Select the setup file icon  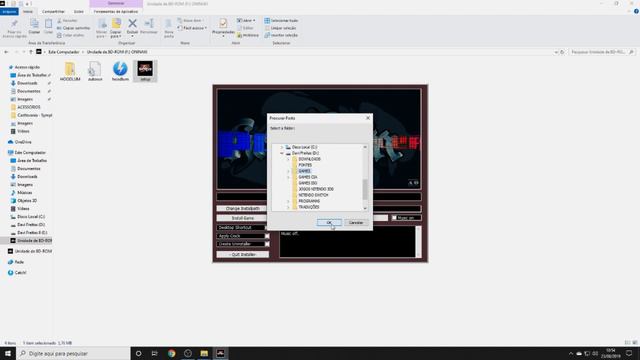click(x=145, y=71)
